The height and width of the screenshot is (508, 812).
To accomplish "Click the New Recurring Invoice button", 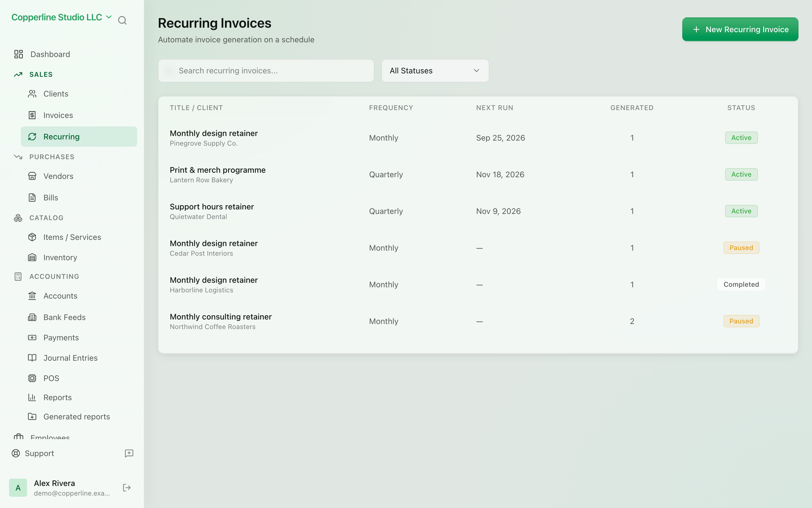I will coord(740,29).
